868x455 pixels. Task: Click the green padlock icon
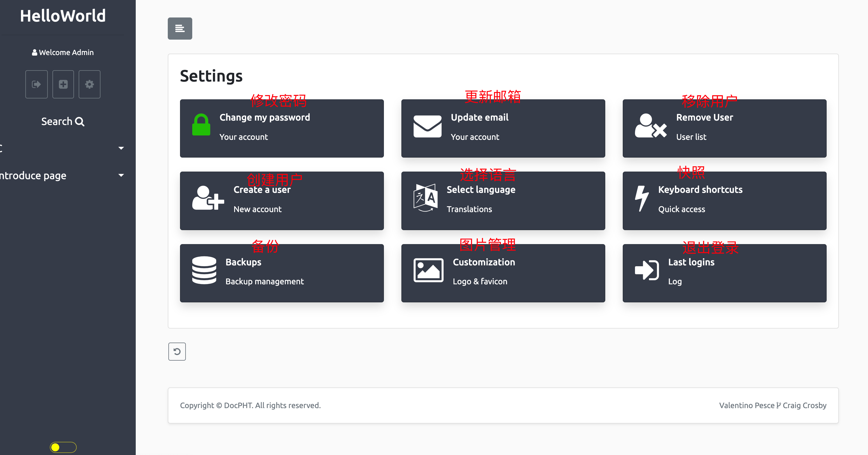point(201,125)
